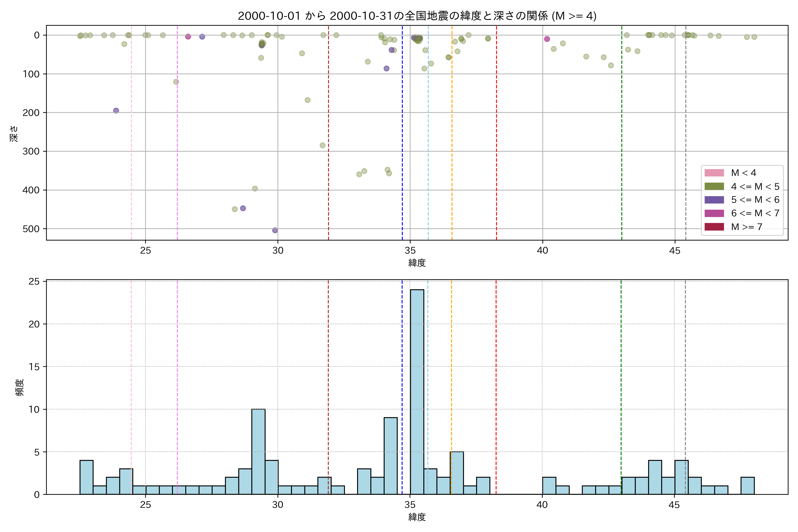Viewport: 798px width, 532px height.
Task: Click the rightmost histogram bar near latitude 48
Action: (x=747, y=485)
